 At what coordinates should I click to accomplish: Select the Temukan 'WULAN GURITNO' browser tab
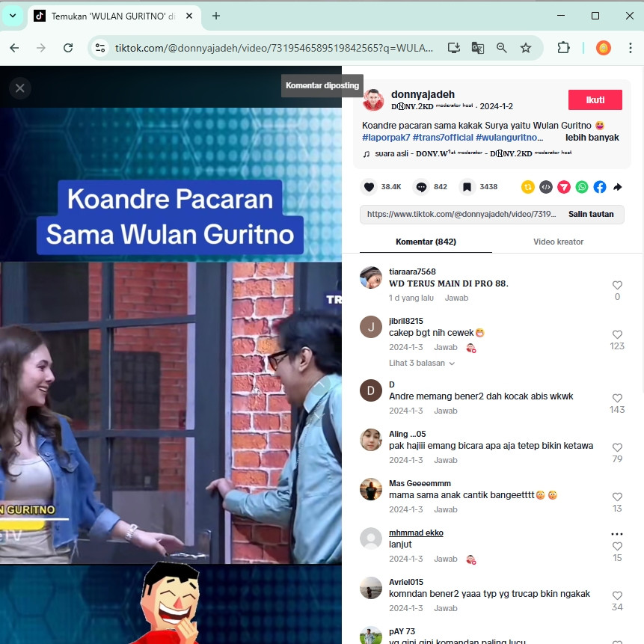coord(113,16)
